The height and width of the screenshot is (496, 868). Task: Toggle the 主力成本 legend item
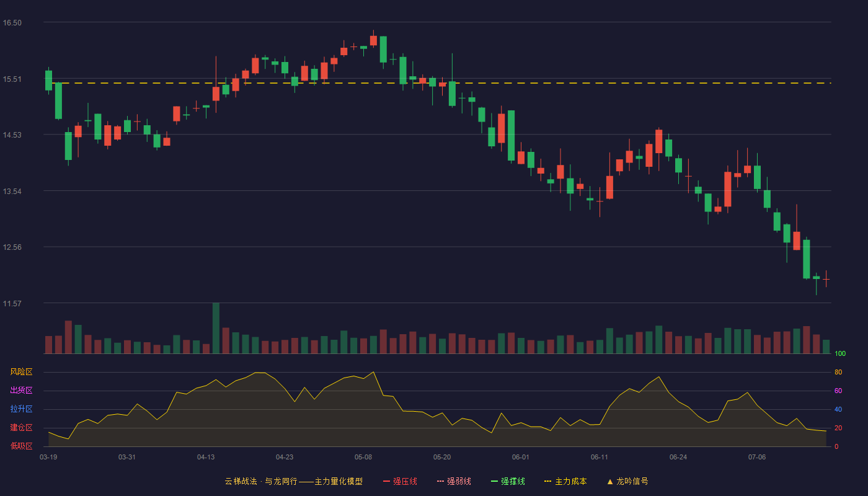(565, 481)
